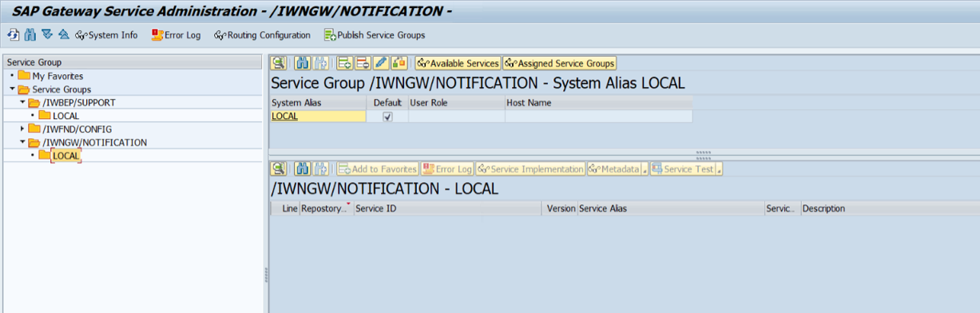
Task: Click the User Role column header
Action: 456,103
